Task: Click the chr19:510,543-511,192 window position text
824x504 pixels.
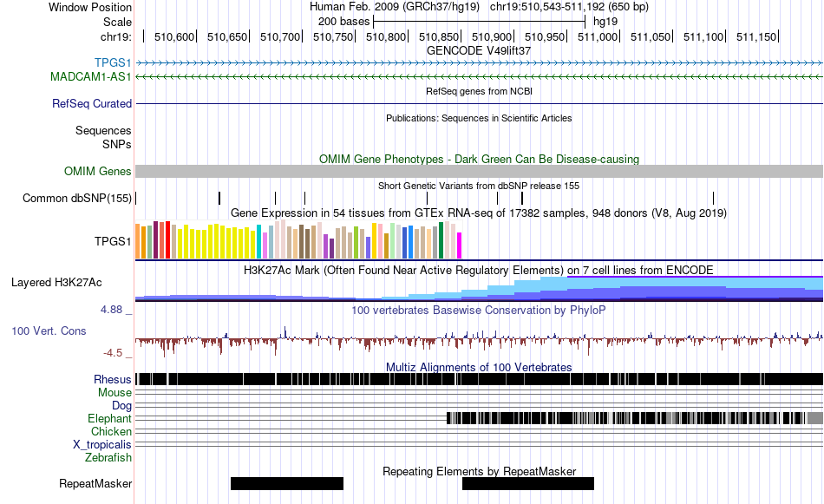Action: 569,7
